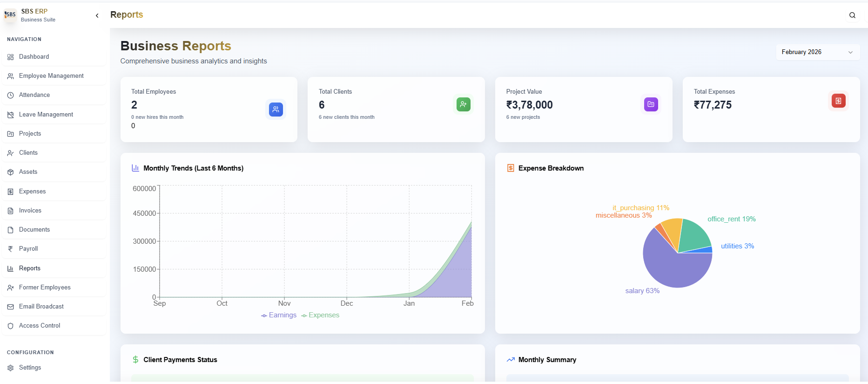Click '6 new clients this month' text
This screenshot has width=868, height=384.
(x=347, y=117)
